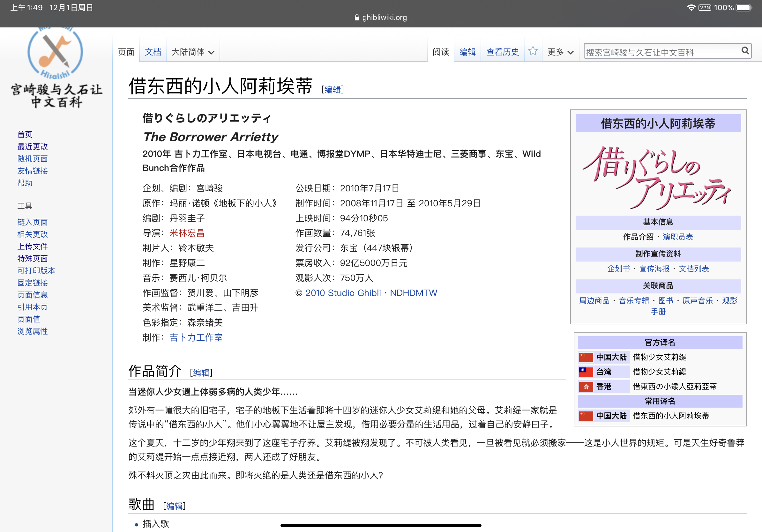This screenshot has height=532, width=762.
Task: Open 随机页面 link
Action: (33, 159)
